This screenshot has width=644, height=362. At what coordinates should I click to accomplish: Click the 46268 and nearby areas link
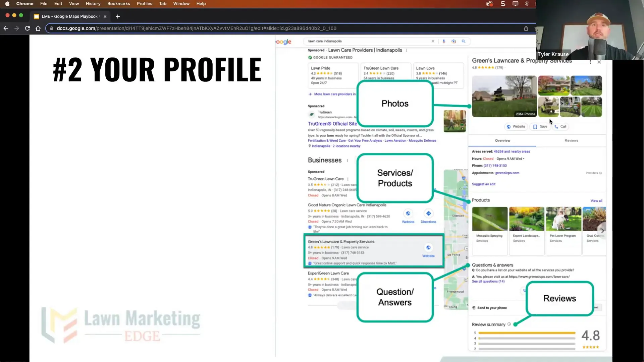[x=512, y=152]
